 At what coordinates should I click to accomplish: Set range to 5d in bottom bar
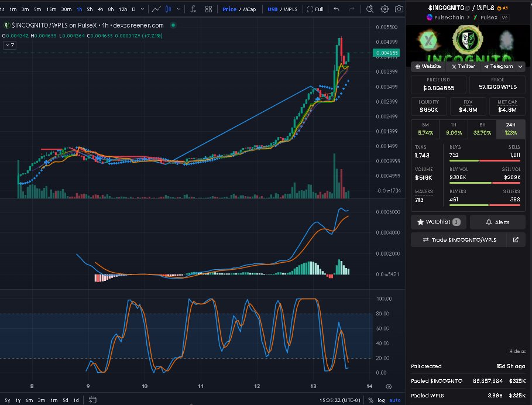tap(66, 400)
